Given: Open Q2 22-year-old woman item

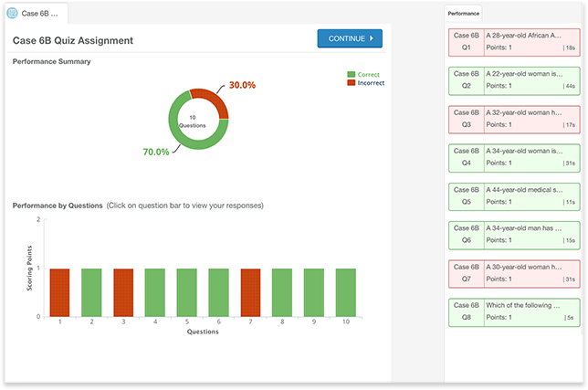Looking at the screenshot, I should pyautogui.click(x=514, y=80).
